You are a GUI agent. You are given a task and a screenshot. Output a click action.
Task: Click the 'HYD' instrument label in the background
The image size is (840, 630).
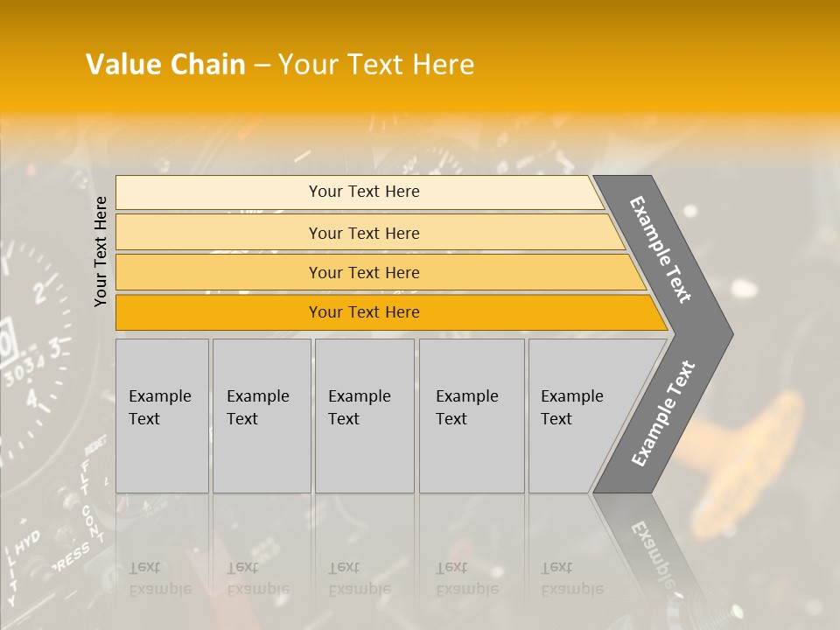[27, 542]
